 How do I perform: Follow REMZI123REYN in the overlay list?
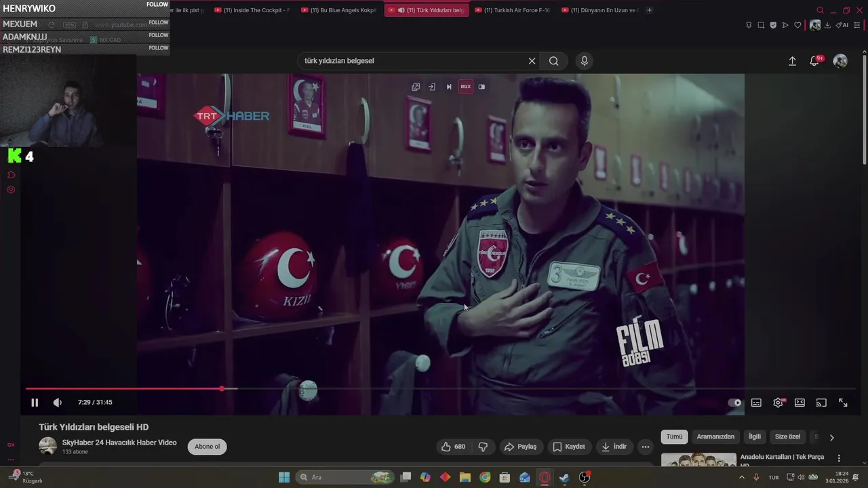coord(158,48)
